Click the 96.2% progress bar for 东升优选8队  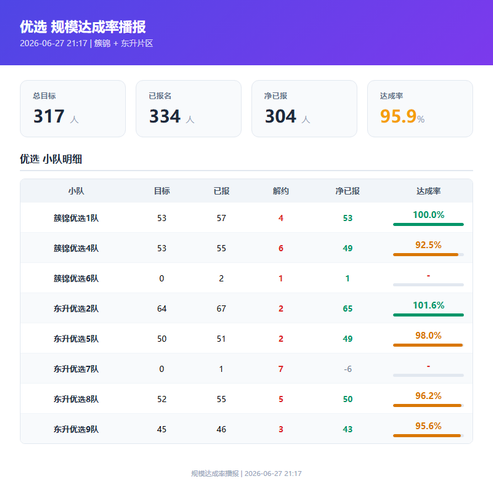(428, 405)
